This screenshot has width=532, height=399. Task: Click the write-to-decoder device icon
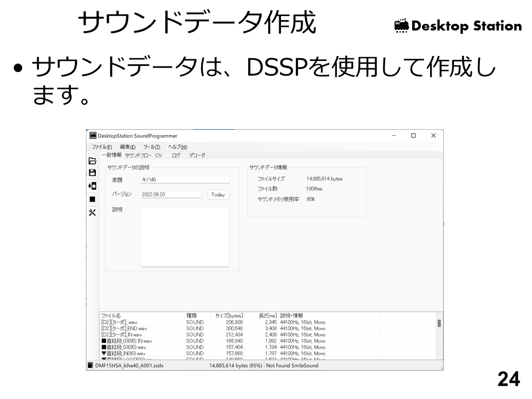click(93, 186)
